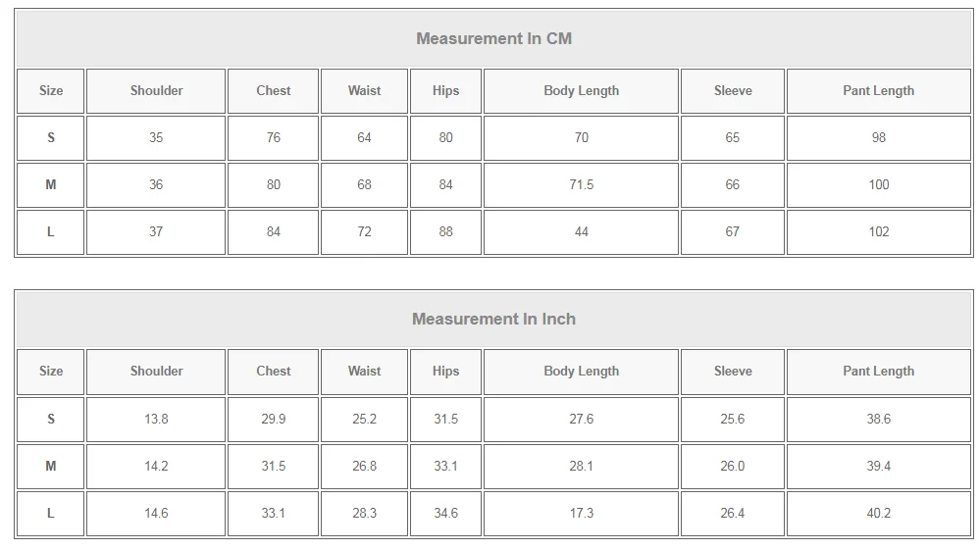Image resolution: width=980 pixels, height=550 pixels.
Task: Click the Pant Length header in Inch table
Action: (878, 372)
